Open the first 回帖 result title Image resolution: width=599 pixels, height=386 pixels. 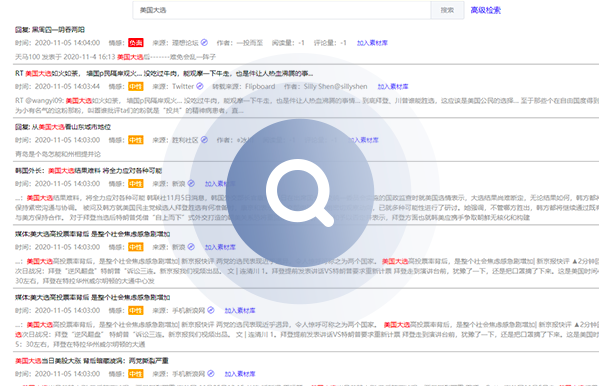click(x=50, y=29)
